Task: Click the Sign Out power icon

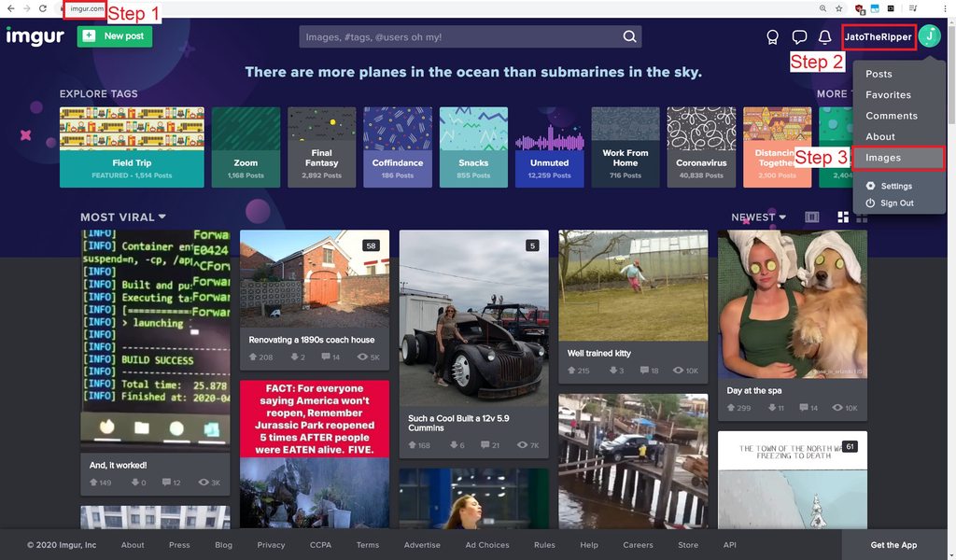Action: pyautogui.click(x=871, y=203)
